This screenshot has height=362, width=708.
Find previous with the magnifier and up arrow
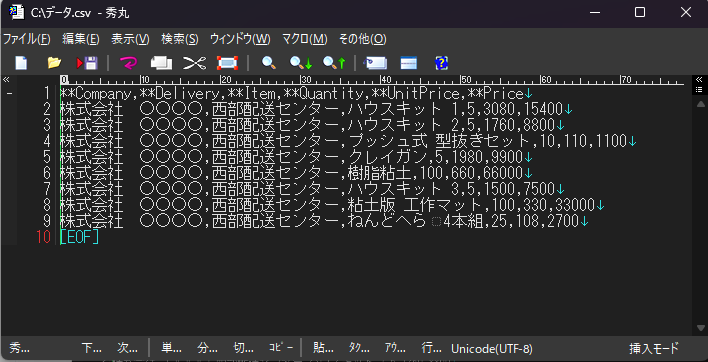(334, 63)
